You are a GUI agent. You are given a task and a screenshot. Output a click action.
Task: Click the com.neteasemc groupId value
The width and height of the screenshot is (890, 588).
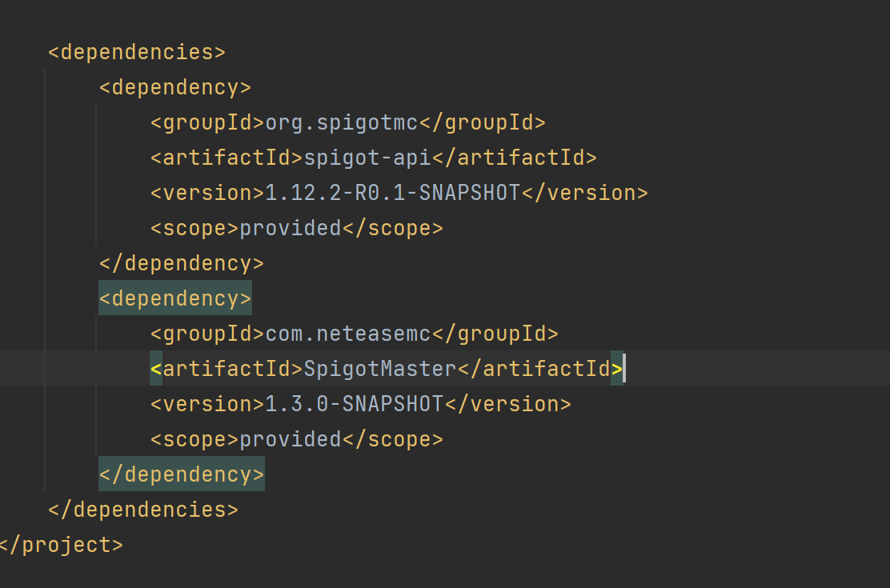348,334
